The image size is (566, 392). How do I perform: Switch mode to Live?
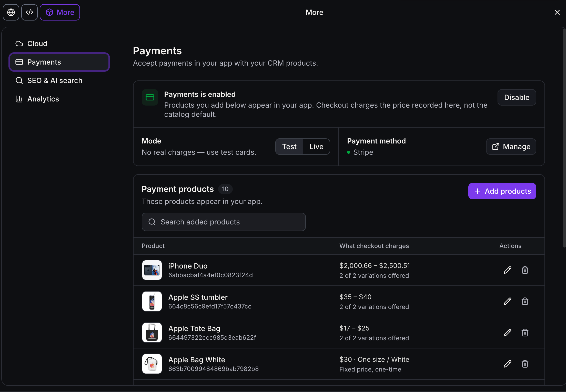coord(316,147)
